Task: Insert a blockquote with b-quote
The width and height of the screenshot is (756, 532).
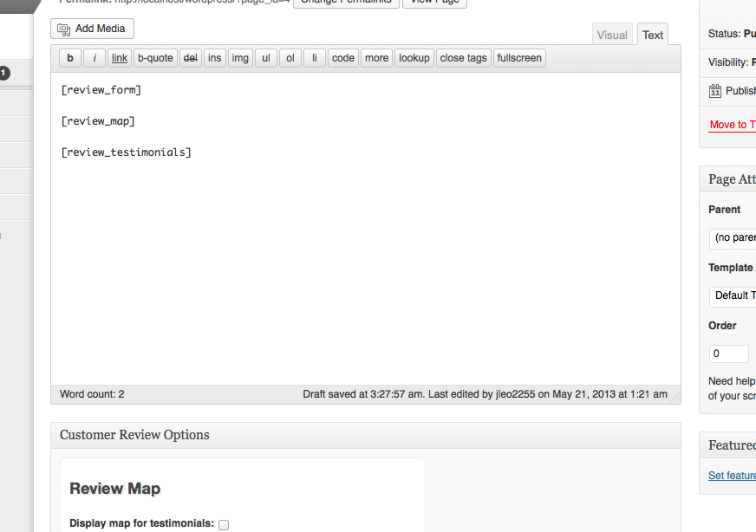Action: [x=155, y=58]
